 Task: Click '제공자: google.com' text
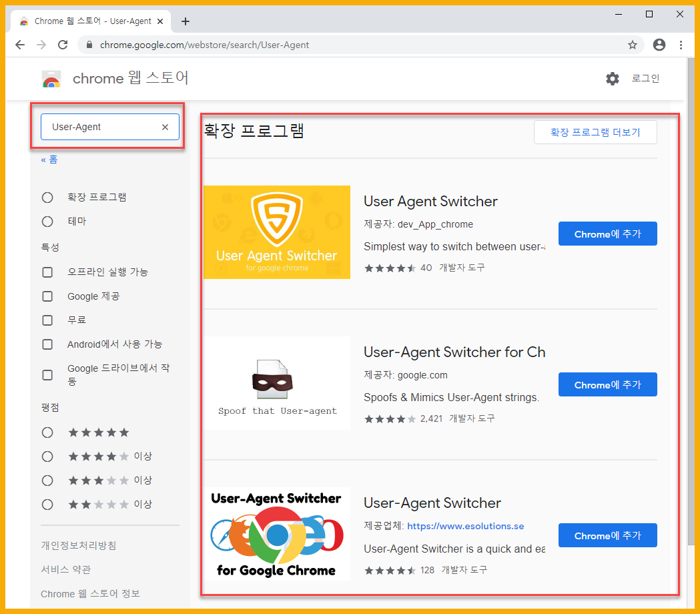[405, 375]
